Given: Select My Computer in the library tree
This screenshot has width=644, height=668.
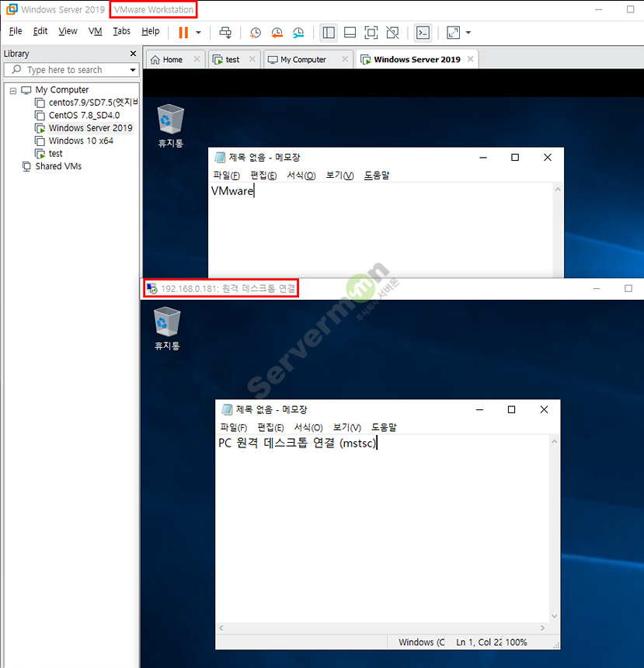Looking at the screenshot, I should pos(62,90).
